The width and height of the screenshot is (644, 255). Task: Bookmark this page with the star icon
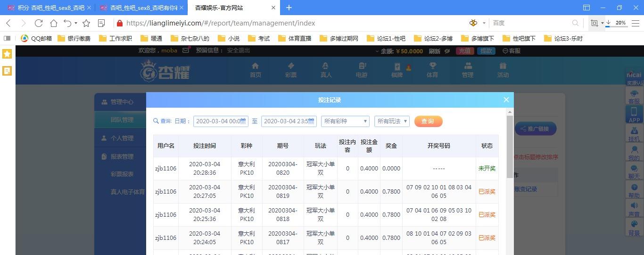click(x=86, y=23)
